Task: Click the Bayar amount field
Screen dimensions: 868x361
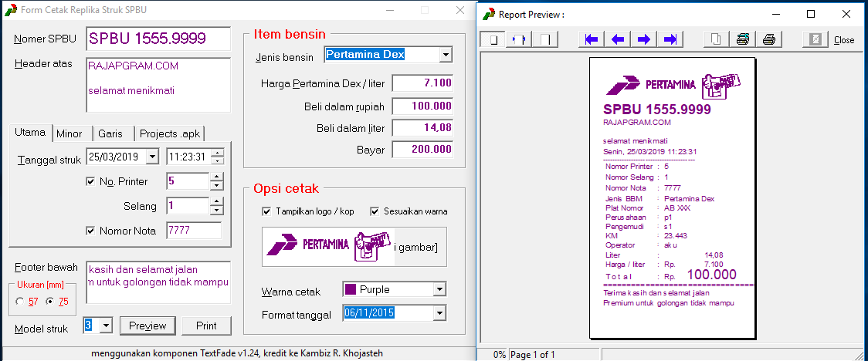Action: (423, 150)
